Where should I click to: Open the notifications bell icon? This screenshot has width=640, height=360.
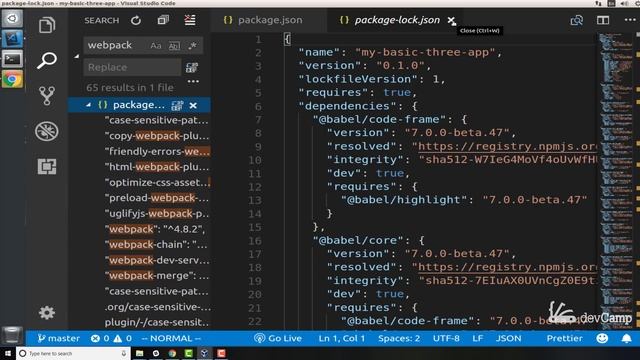[627, 338]
